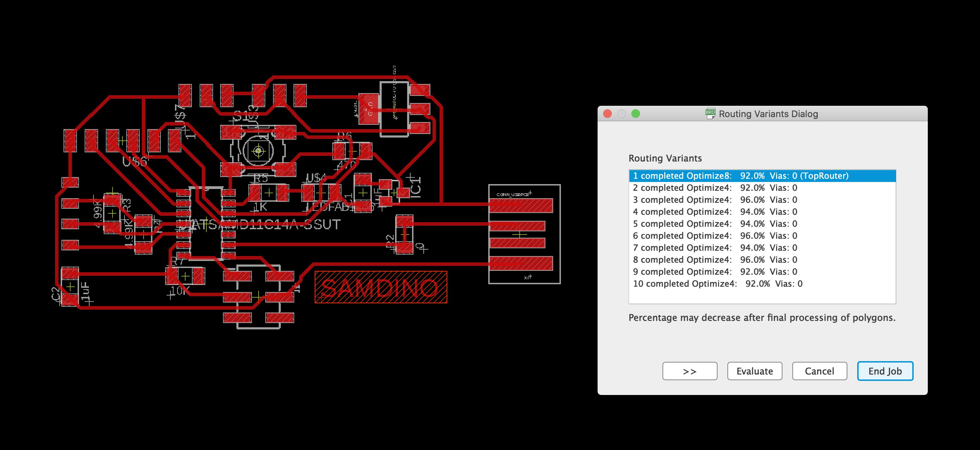Select routing variant 2 at 92.0%
The image size is (980, 450).
point(714,188)
